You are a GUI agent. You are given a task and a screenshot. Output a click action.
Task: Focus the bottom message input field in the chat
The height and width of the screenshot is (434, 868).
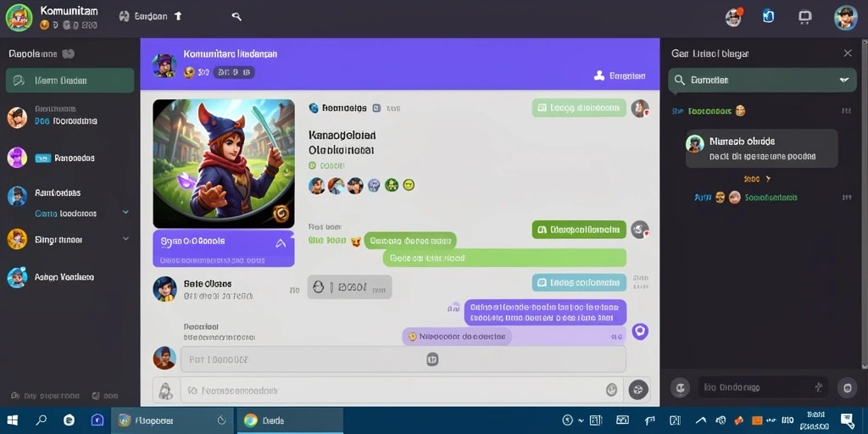point(401,390)
